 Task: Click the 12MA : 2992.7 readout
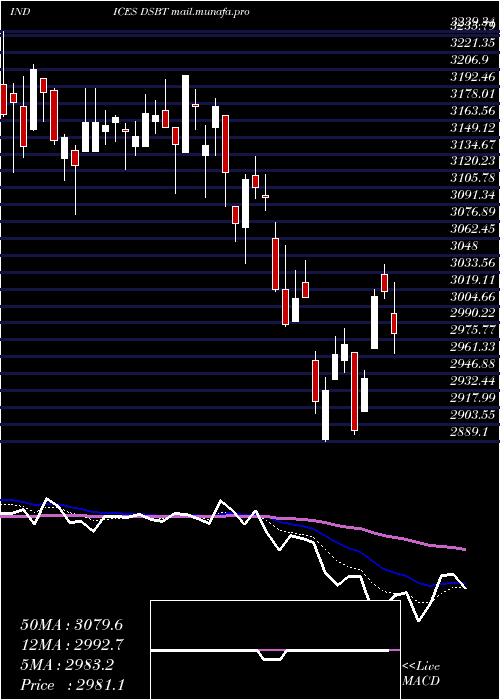[71, 645]
